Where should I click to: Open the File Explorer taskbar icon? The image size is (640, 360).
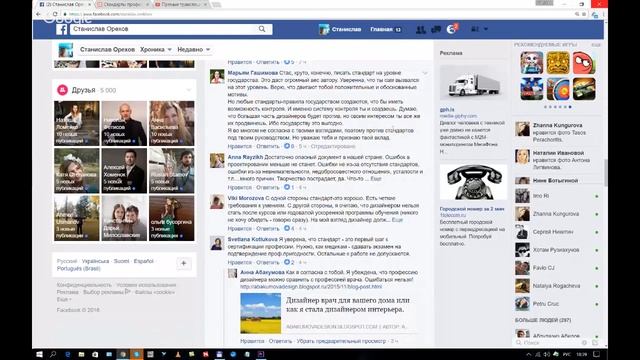tap(82, 354)
